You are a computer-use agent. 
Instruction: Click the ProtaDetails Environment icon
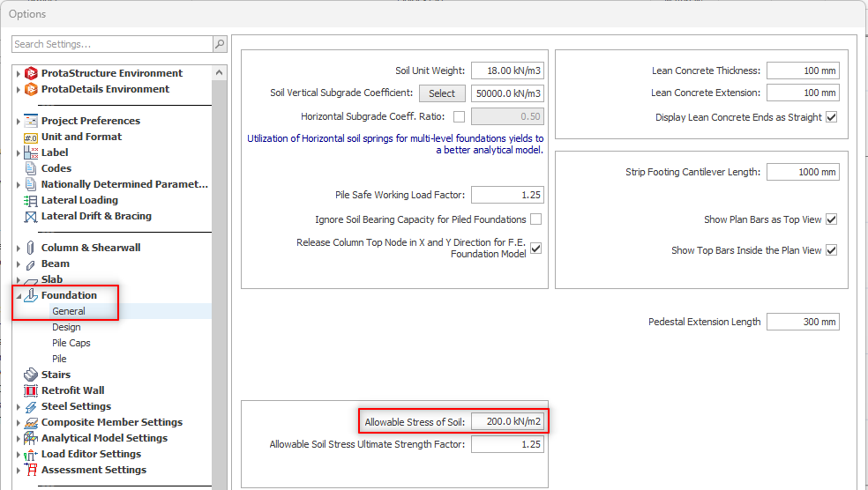pyautogui.click(x=32, y=89)
